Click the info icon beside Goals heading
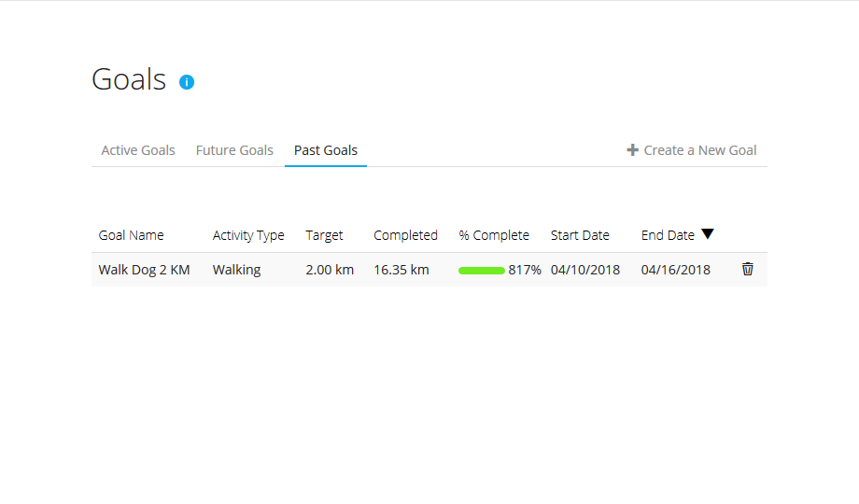Screen dimensions: 859x504 tap(187, 82)
